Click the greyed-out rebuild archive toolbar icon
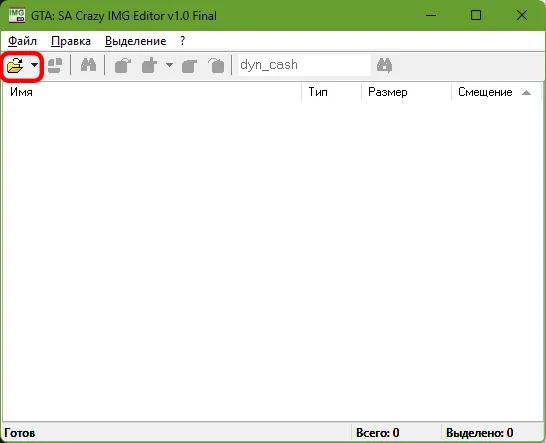Image resolution: width=546 pixels, height=443 pixels. pos(55,65)
